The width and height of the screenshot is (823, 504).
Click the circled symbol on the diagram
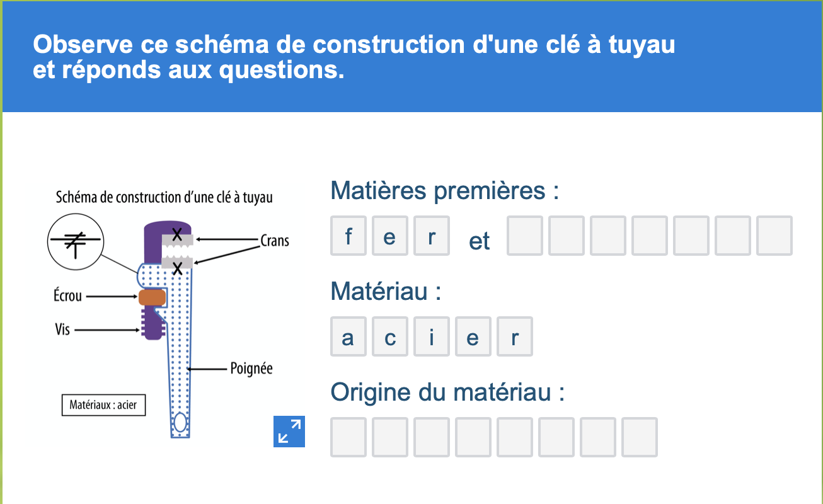[x=76, y=242]
